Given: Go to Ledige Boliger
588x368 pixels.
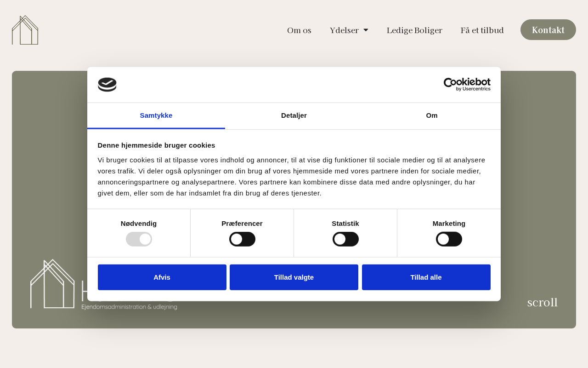Looking at the screenshot, I should (414, 30).
